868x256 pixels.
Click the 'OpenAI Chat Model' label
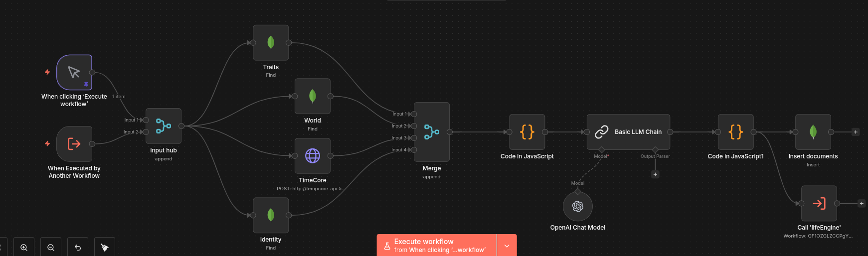pyautogui.click(x=578, y=228)
